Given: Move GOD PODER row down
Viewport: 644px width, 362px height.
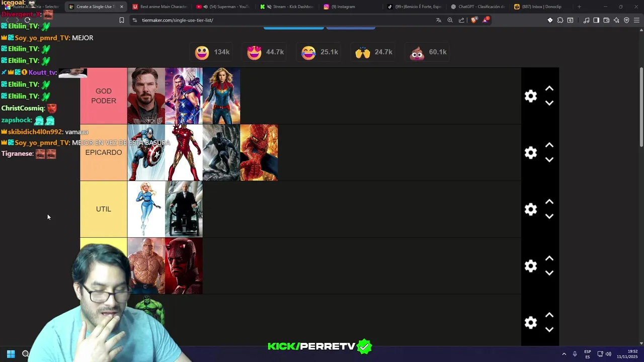Looking at the screenshot, I should click(549, 103).
